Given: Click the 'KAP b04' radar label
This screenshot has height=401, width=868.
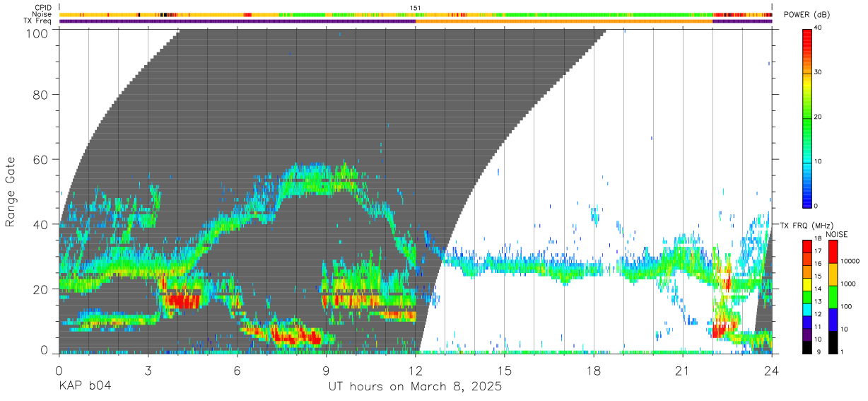Looking at the screenshot, I should coord(84,387).
